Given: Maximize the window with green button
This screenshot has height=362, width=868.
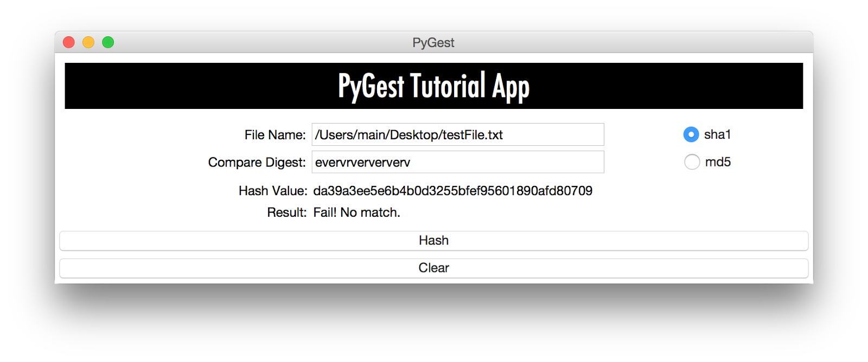Looking at the screenshot, I should click(x=108, y=42).
